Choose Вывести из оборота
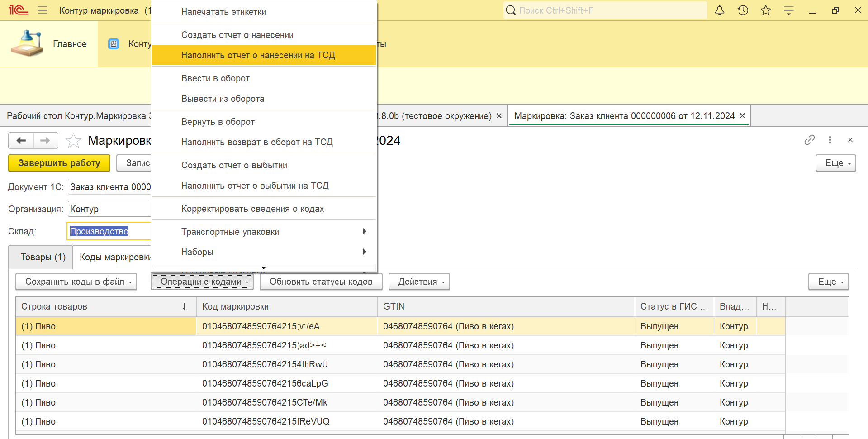Image resolution: width=868 pixels, height=439 pixels. [264, 99]
